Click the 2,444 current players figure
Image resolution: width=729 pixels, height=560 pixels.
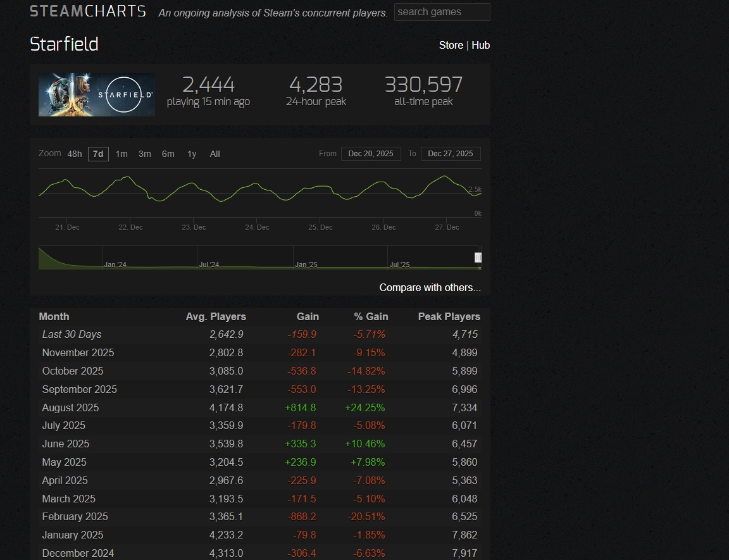click(208, 85)
